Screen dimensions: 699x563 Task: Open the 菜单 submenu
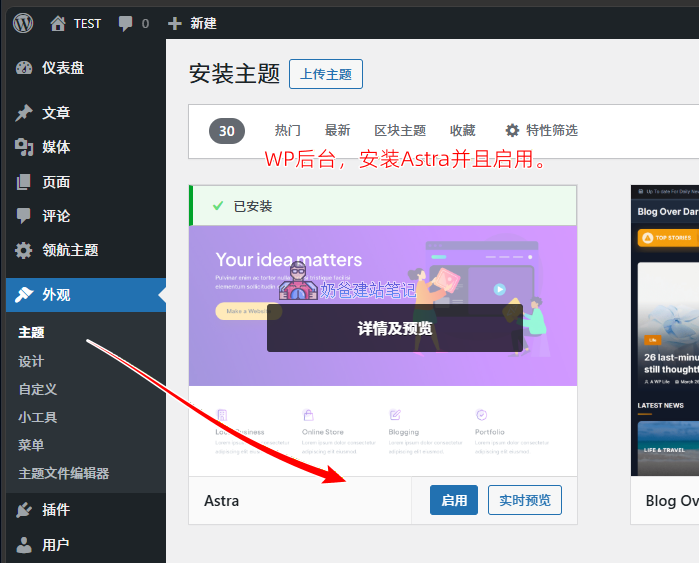(x=31, y=445)
